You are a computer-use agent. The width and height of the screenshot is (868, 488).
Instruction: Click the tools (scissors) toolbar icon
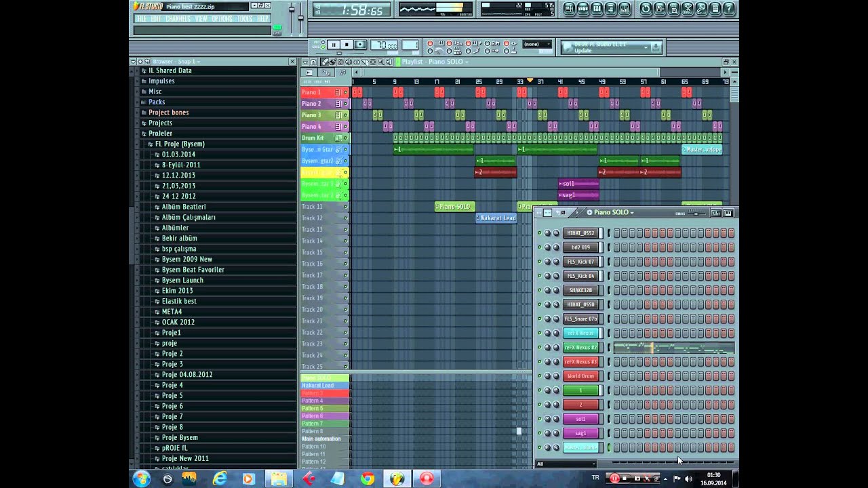[x=688, y=9]
